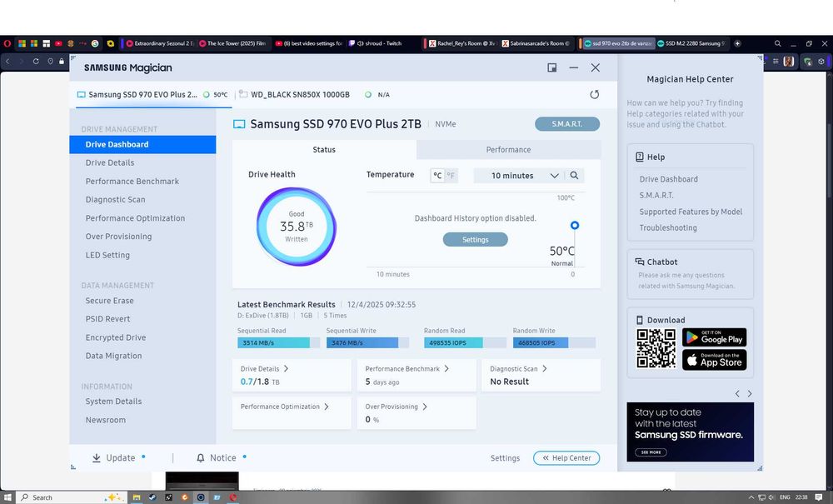
Task: Open the notification center in the system tray
Action: 819,497
